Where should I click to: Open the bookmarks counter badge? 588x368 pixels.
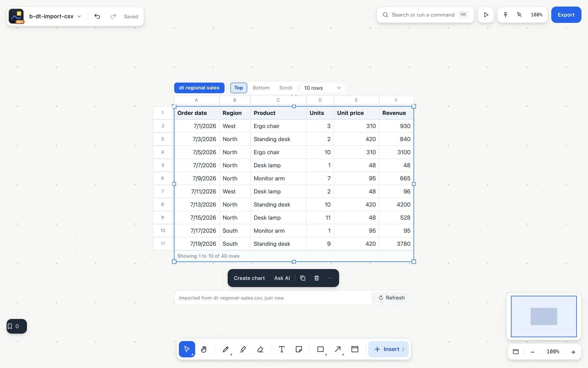[x=17, y=326]
